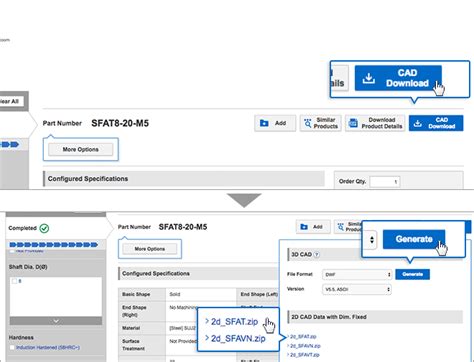This screenshot has height=362, width=474.
Task: Open Similar Products next to Download Product Details
Action: pyautogui.click(x=320, y=123)
